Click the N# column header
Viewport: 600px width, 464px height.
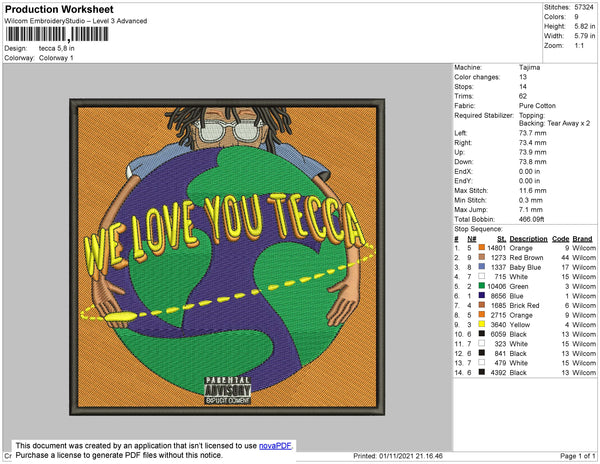point(471,239)
